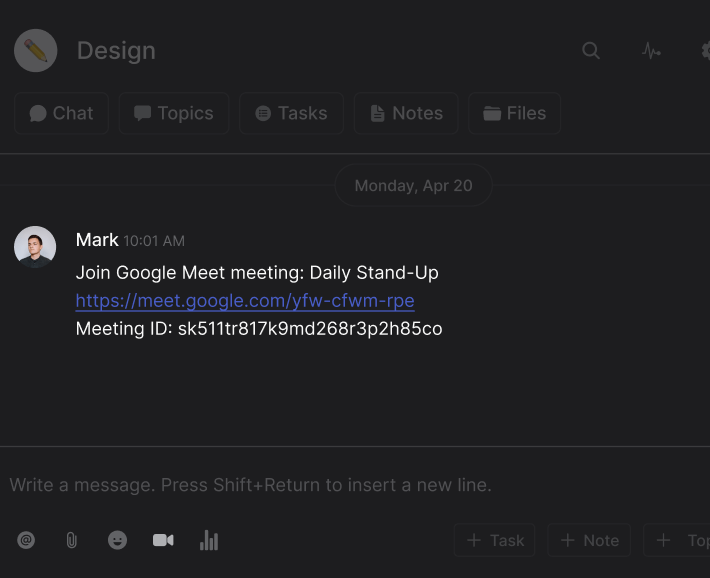Click the Join Google Meet meeting text

(x=257, y=273)
